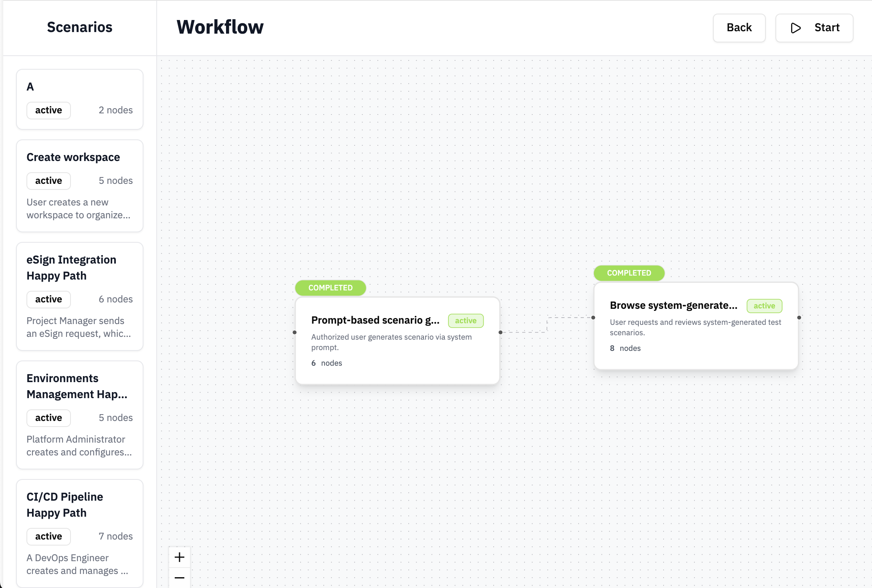Image resolution: width=872 pixels, height=588 pixels.
Task: Click the Browse system-generated node title
Action: point(673,305)
